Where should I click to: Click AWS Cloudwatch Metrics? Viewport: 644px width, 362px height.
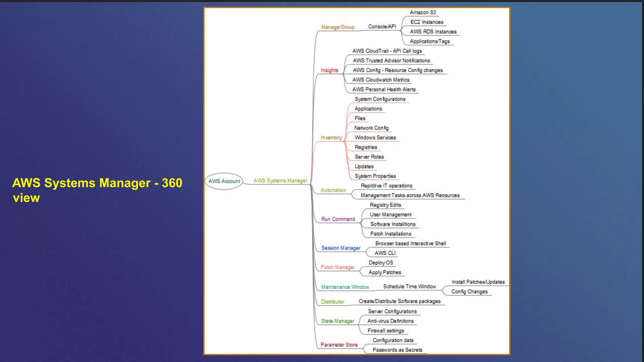(381, 80)
